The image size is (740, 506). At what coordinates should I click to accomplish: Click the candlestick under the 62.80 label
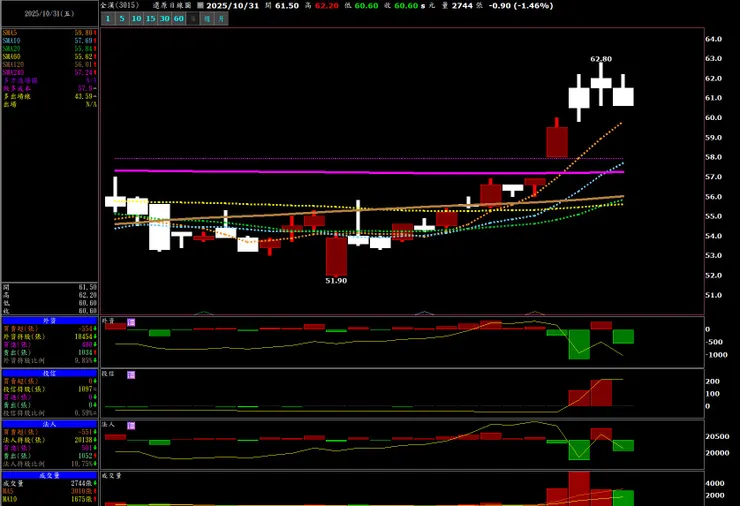click(601, 83)
